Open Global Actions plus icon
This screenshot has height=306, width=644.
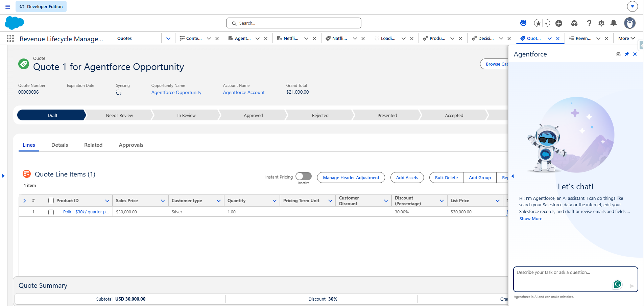tap(559, 23)
